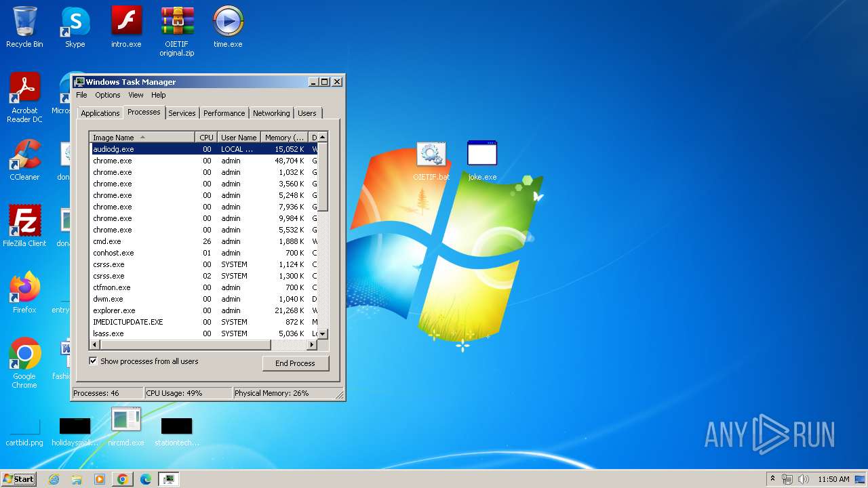Select the ctfmon.exe process row

pos(204,287)
